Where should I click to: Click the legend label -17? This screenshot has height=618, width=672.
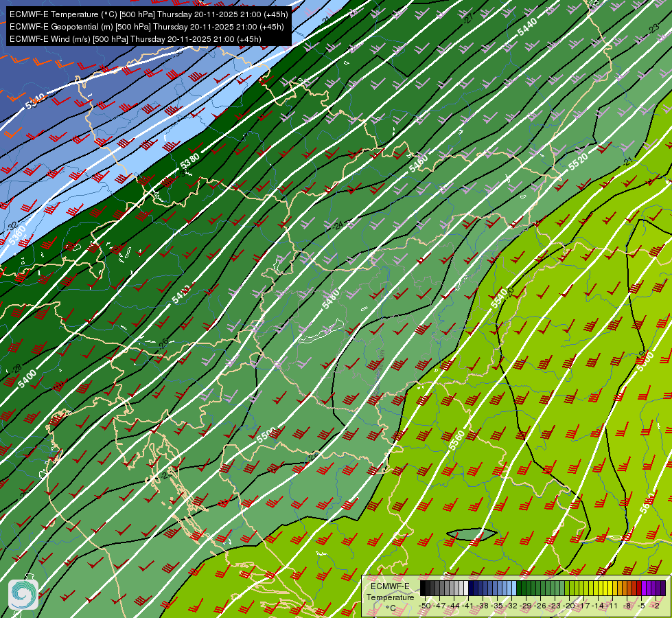coord(583,606)
